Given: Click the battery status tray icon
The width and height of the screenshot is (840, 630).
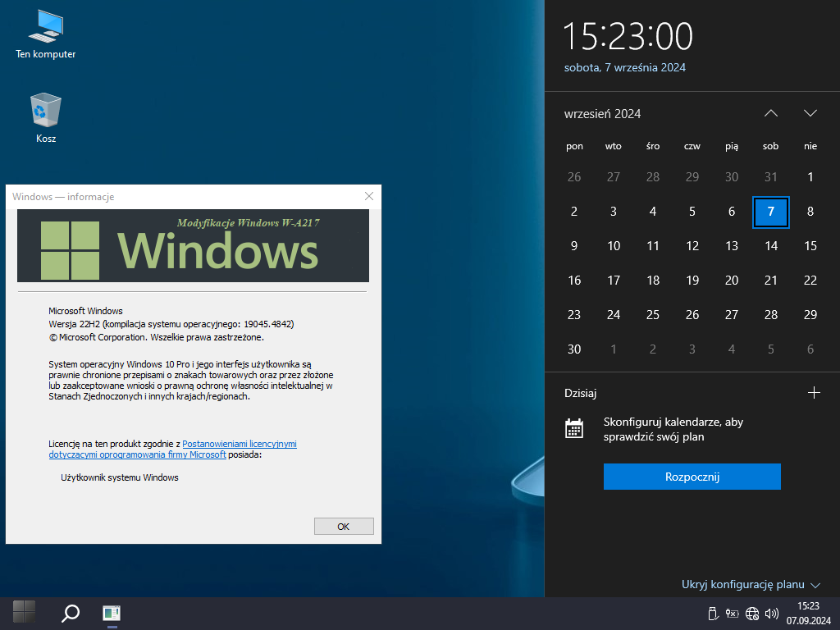Looking at the screenshot, I should [x=733, y=613].
